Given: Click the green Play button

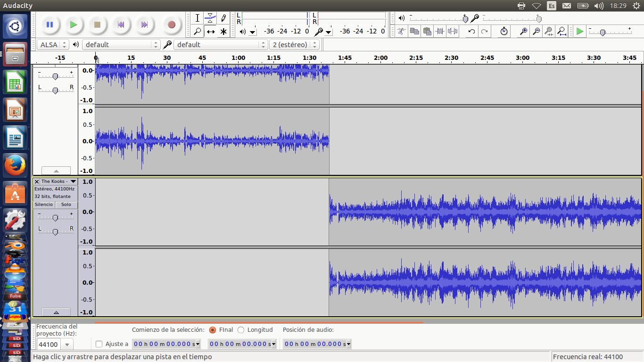Looking at the screenshot, I should [74, 25].
